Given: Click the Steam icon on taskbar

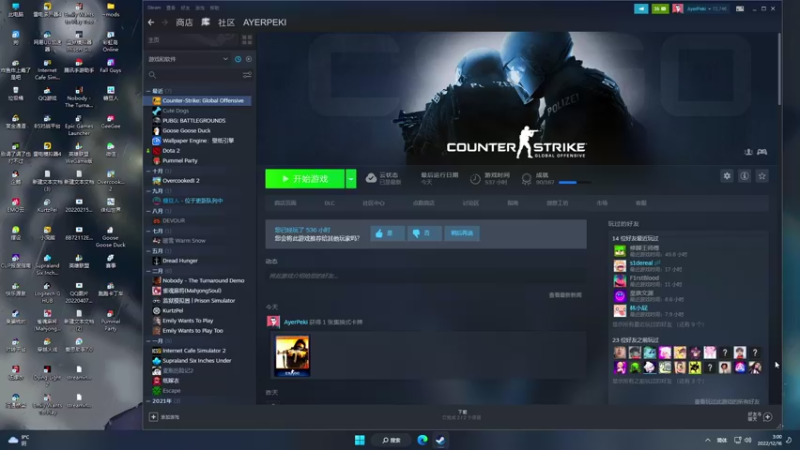Looking at the screenshot, I should 440,440.
